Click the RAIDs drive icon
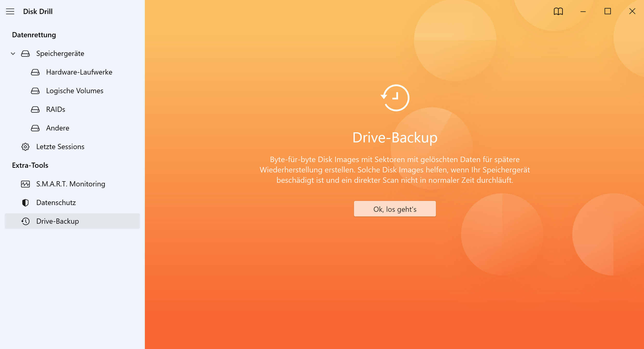This screenshot has height=349, width=644. 35,110
